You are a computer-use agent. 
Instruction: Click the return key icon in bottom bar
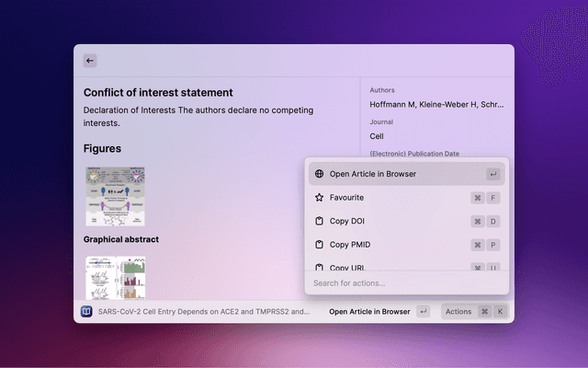(423, 312)
